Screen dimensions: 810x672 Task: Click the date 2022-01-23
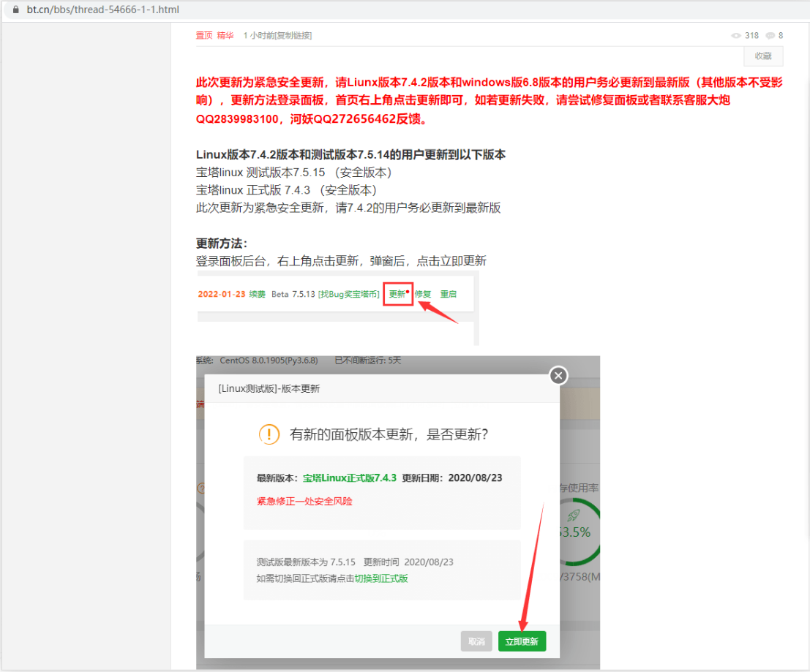tap(222, 294)
